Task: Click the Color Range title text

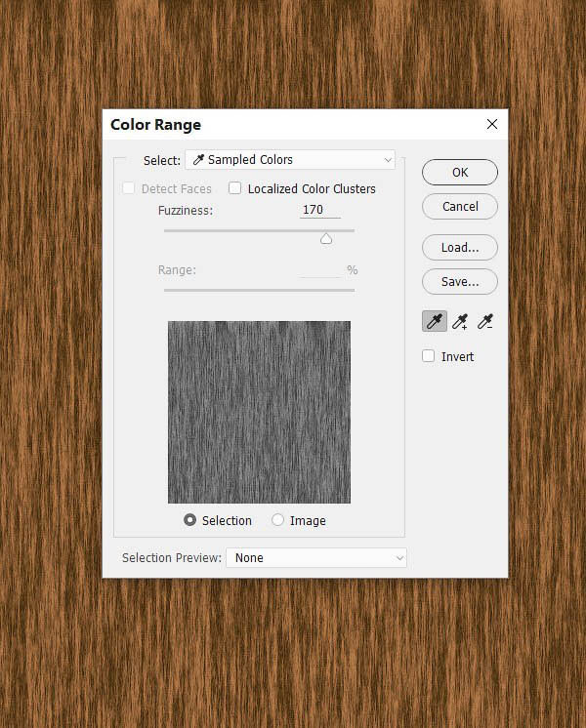Action: [155, 125]
